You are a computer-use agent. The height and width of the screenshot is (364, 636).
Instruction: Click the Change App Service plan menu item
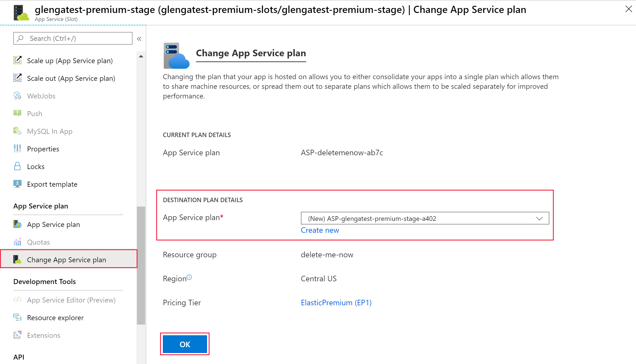[x=67, y=259]
